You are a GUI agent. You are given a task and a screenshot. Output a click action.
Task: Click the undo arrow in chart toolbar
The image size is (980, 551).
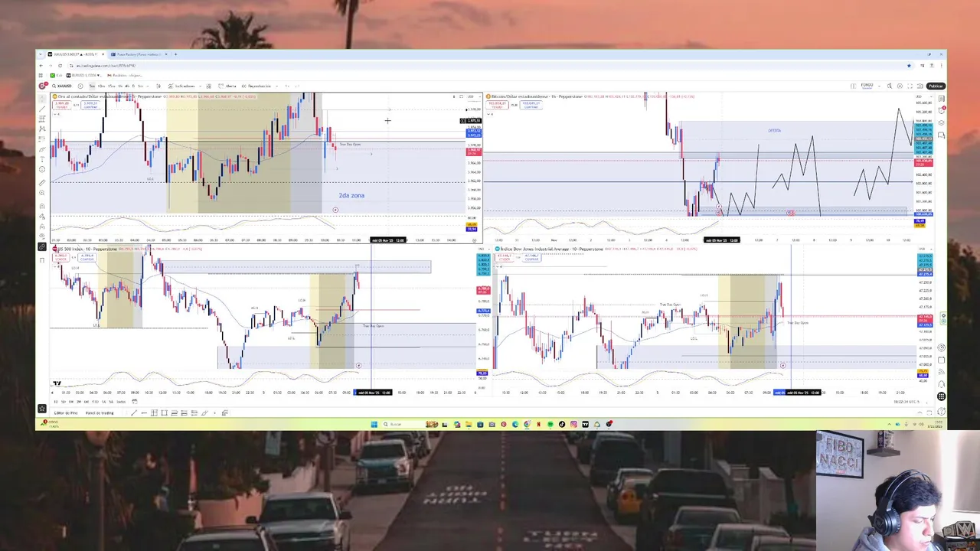[x=287, y=86]
